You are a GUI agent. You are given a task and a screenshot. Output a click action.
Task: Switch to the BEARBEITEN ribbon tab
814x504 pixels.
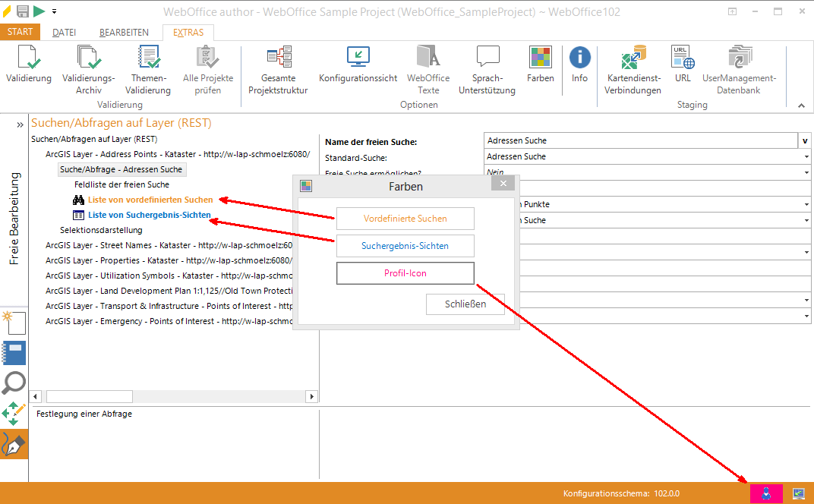click(x=124, y=33)
